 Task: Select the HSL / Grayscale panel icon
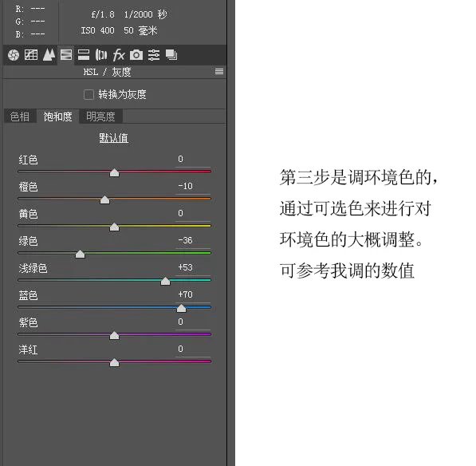(66, 55)
